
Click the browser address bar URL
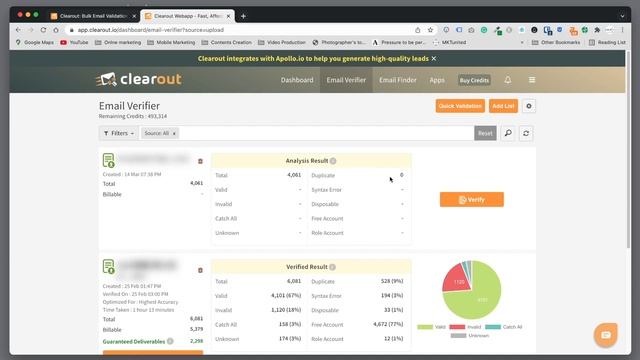(x=151, y=30)
